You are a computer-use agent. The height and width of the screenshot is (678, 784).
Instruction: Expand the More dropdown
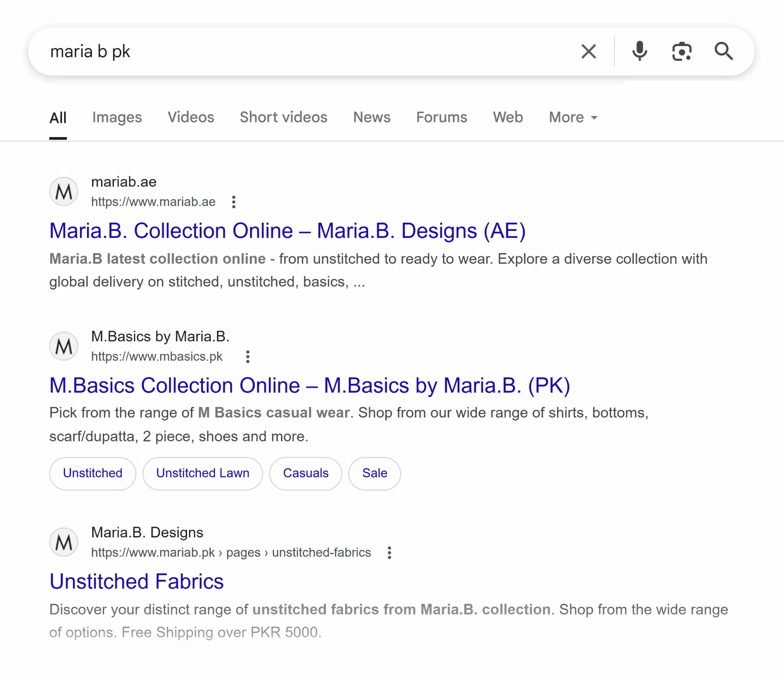click(x=573, y=117)
